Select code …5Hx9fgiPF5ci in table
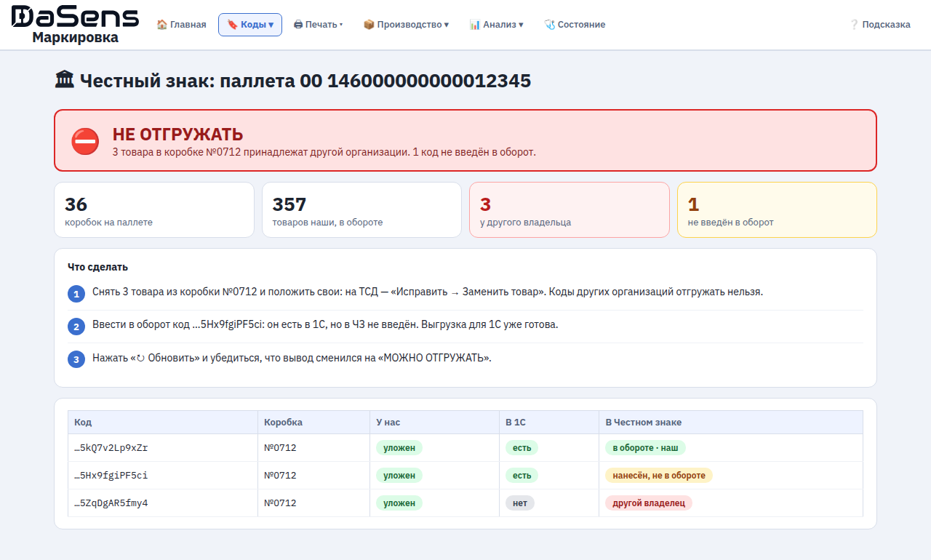The height and width of the screenshot is (560, 931). 111,476
